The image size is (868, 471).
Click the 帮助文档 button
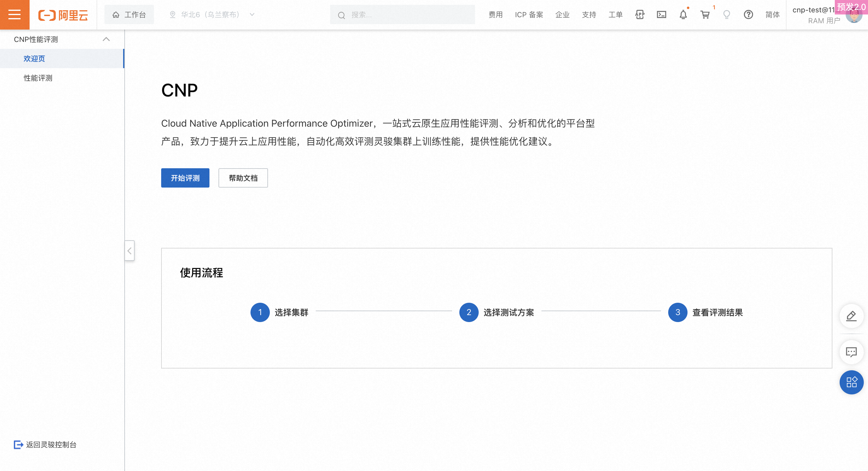243,178
